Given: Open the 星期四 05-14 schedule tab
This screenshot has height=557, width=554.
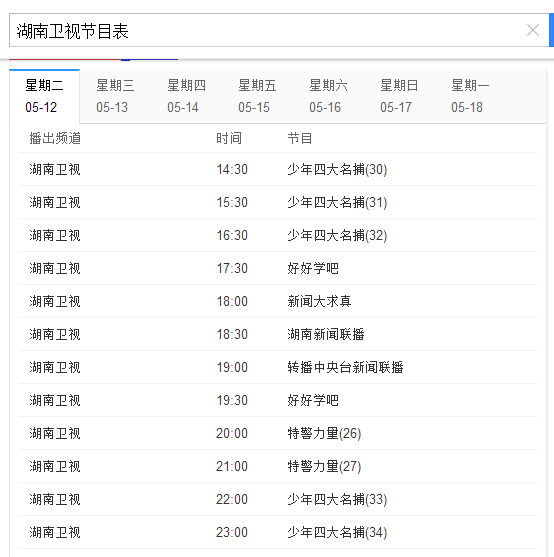Looking at the screenshot, I should (186, 96).
